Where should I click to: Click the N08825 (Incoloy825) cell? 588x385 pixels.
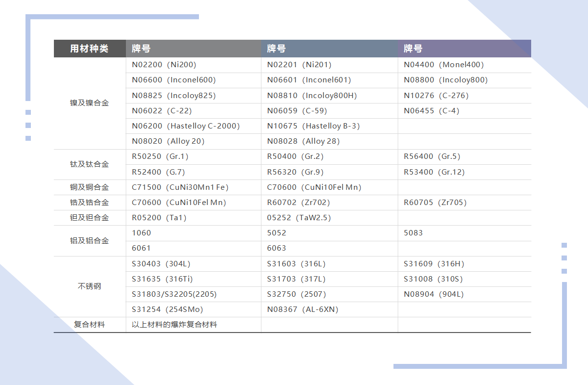pyautogui.click(x=194, y=96)
